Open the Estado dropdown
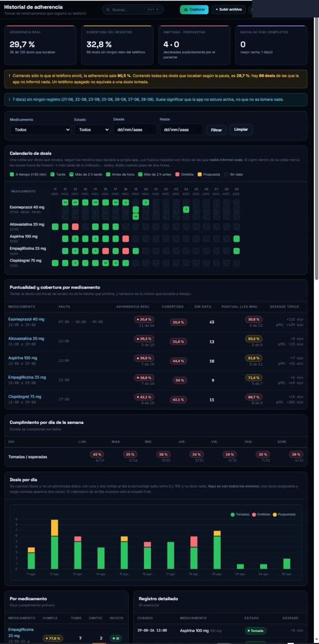Screen dimensions: 319x644 pos(92,129)
